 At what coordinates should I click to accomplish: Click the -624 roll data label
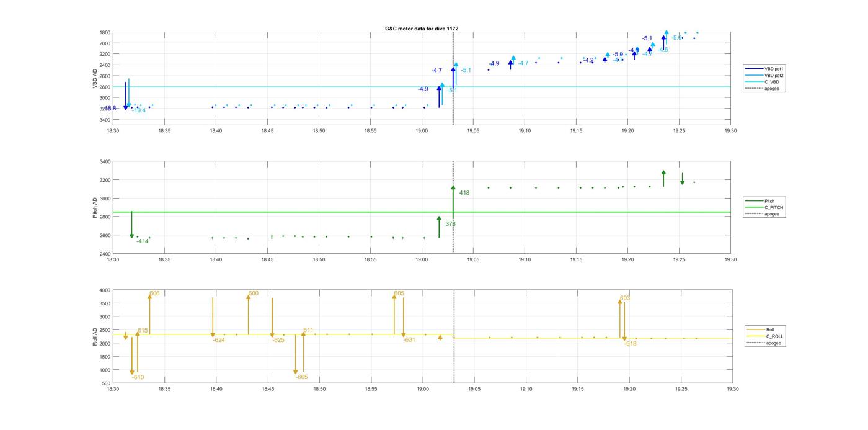click(x=219, y=340)
